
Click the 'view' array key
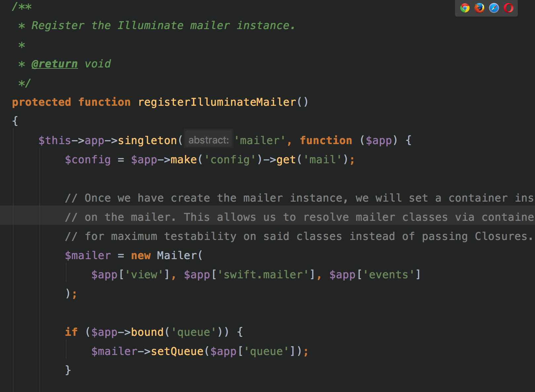(144, 275)
